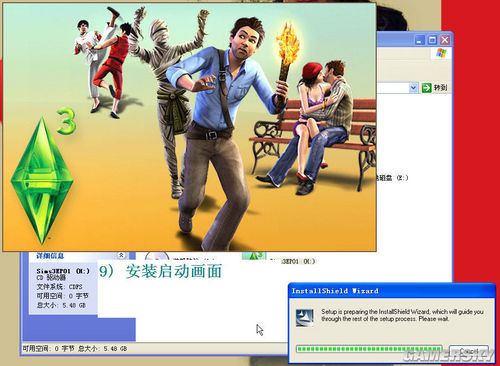The height and width of the screenshot is (366, 500).
Task: Minimize the Explorer window
Action: tap(420, 40)
